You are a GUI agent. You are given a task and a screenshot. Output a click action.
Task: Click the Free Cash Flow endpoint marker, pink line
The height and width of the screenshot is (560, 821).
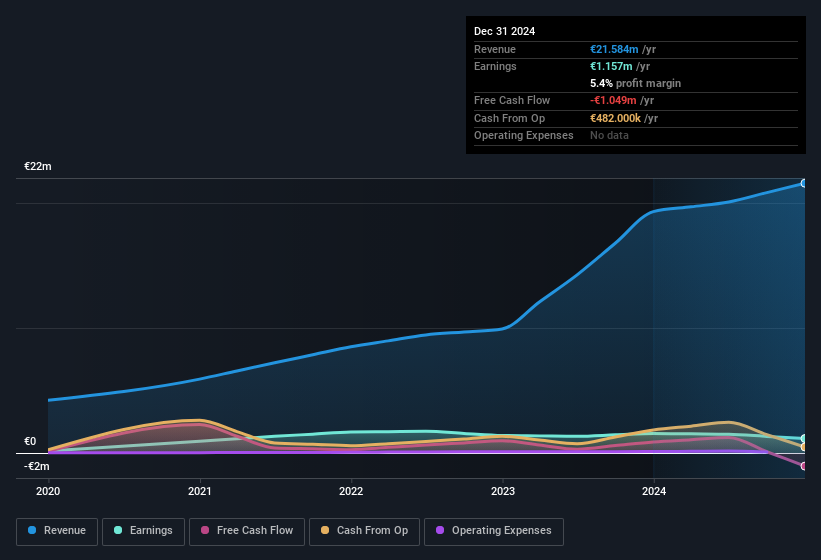pyautogui.click(x=804, y=466)
